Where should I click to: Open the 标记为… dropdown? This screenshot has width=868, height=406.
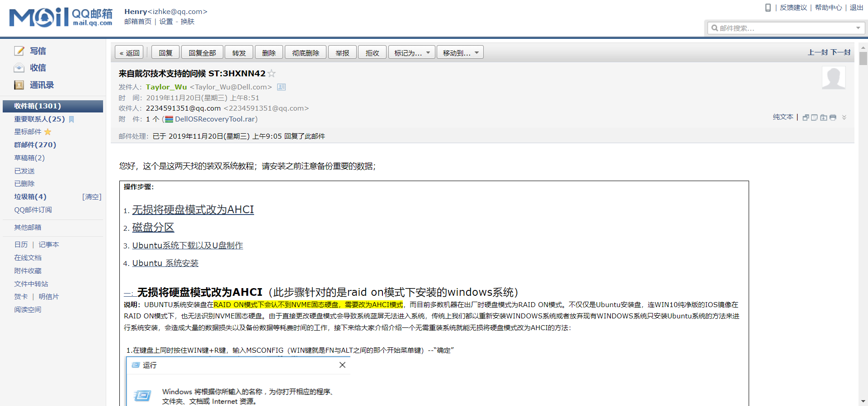pos(411,52)
